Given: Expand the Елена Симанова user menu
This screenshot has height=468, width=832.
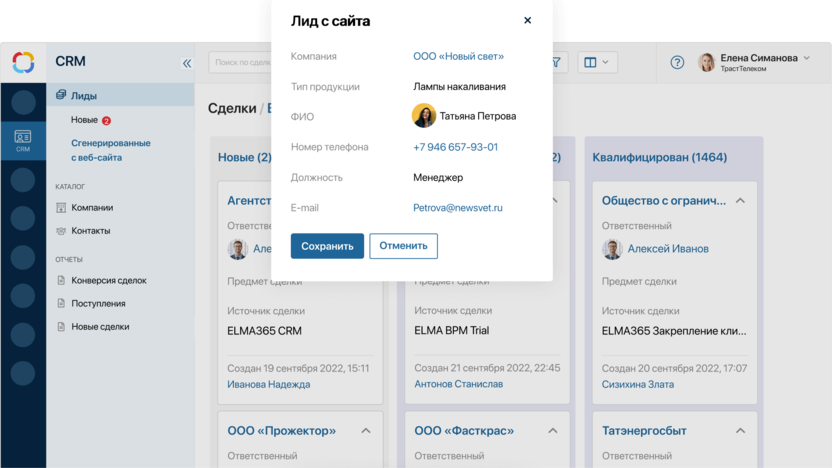Looking at the screenshot, I should (807, 58).
